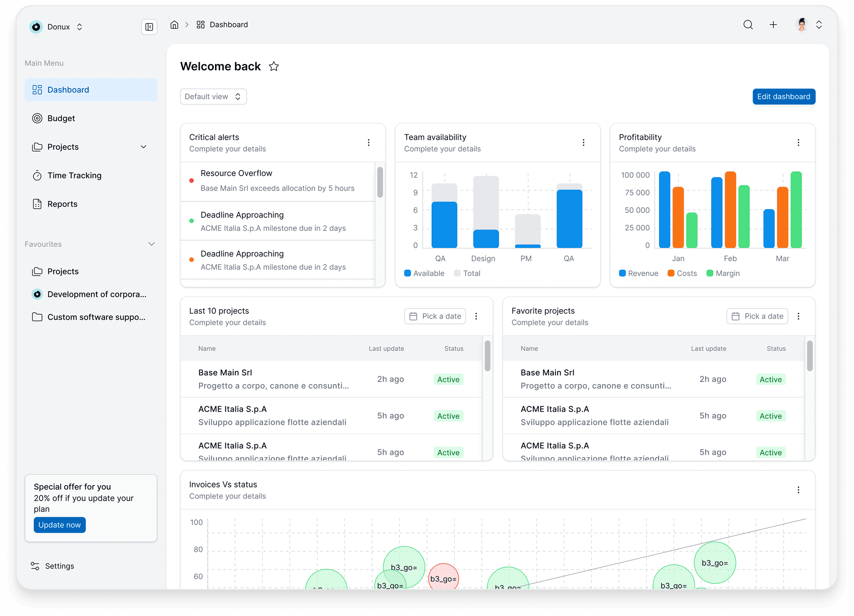Click the user avatar picture
Image resolution: width=854 pixels, height=616 pixels.
pos(802,25)
